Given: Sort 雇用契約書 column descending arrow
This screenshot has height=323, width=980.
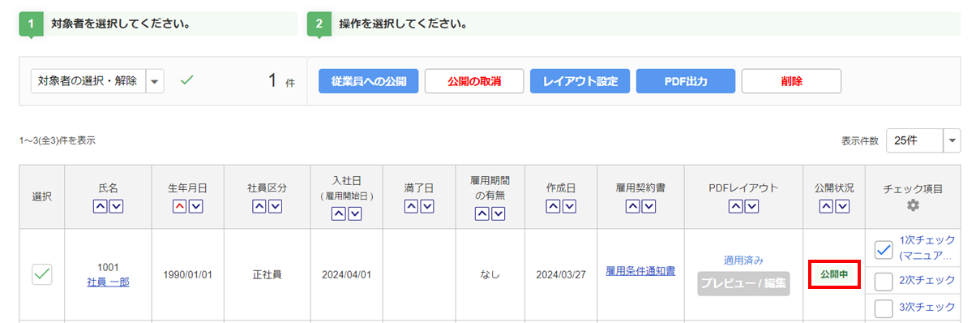Looking at the screenshot, I should (x=648, y=206).
